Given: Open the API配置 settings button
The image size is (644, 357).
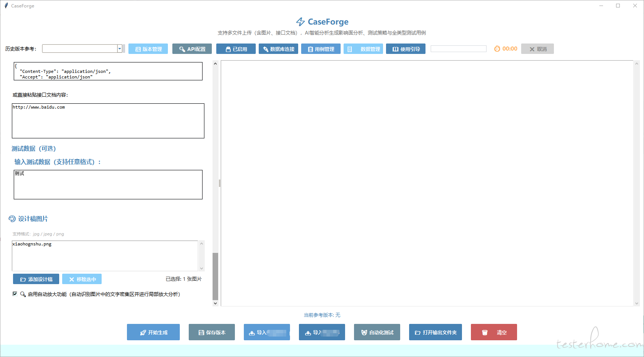Looking at the screenshot, I should 192,49.
